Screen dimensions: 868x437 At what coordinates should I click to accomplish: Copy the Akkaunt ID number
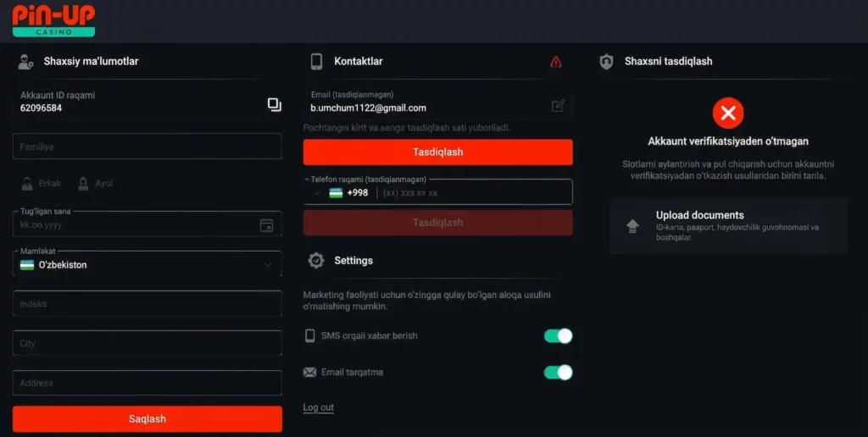274,104
